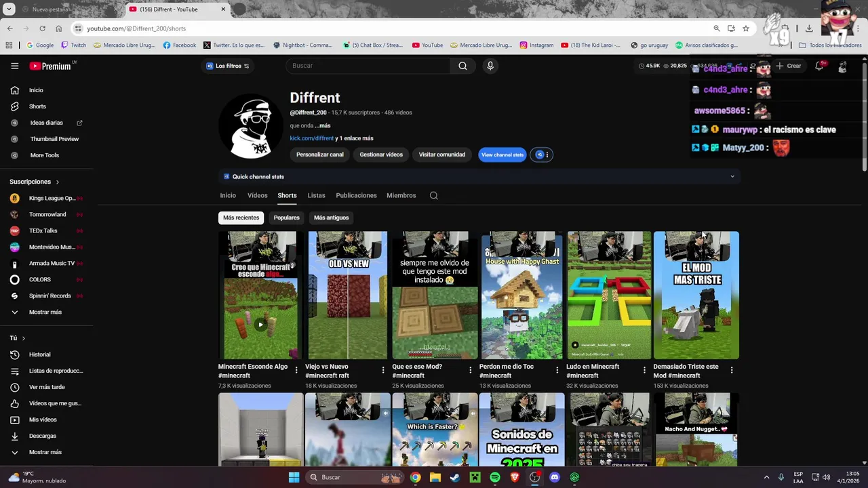Expand the Tú section arrow in sidebar
This screenshot has width=868, height=488.
[23, 338]
